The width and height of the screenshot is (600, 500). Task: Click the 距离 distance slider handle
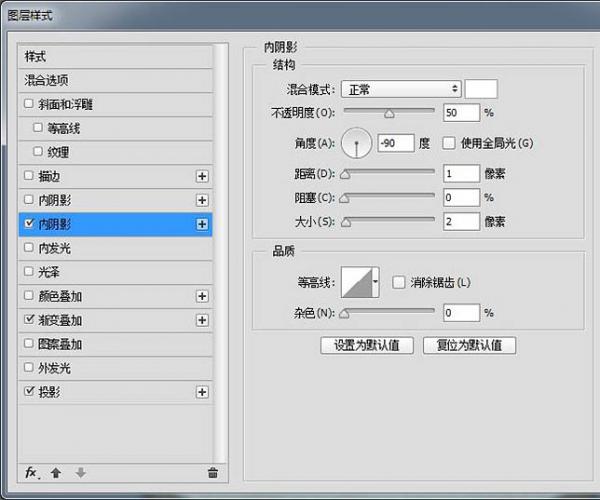[x=345, y=175]
